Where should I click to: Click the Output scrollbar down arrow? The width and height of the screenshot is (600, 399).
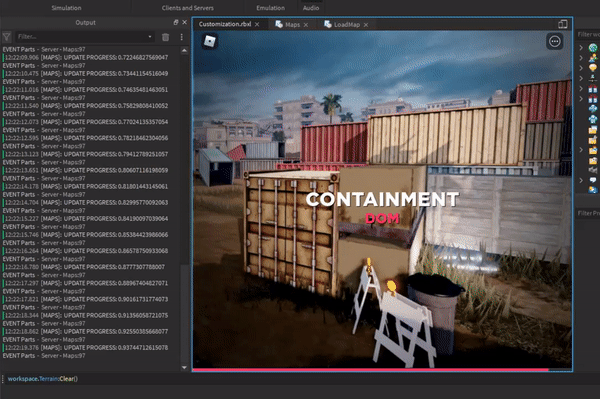184,367
